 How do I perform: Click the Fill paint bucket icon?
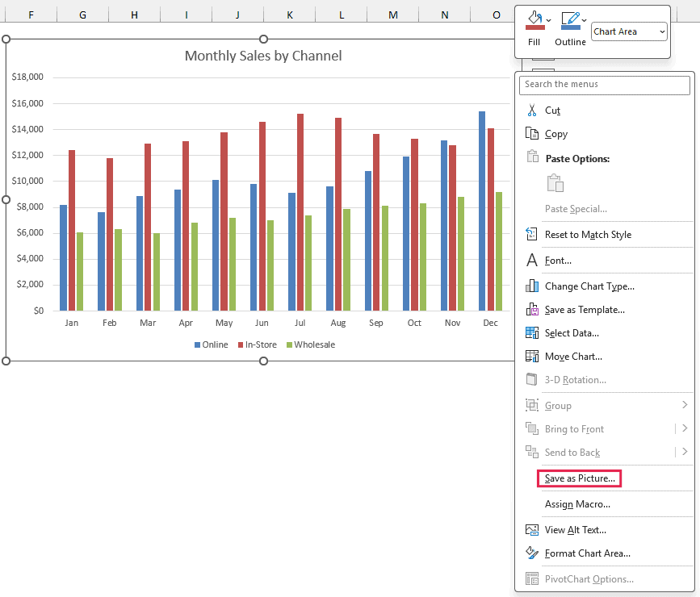point(534,20)
